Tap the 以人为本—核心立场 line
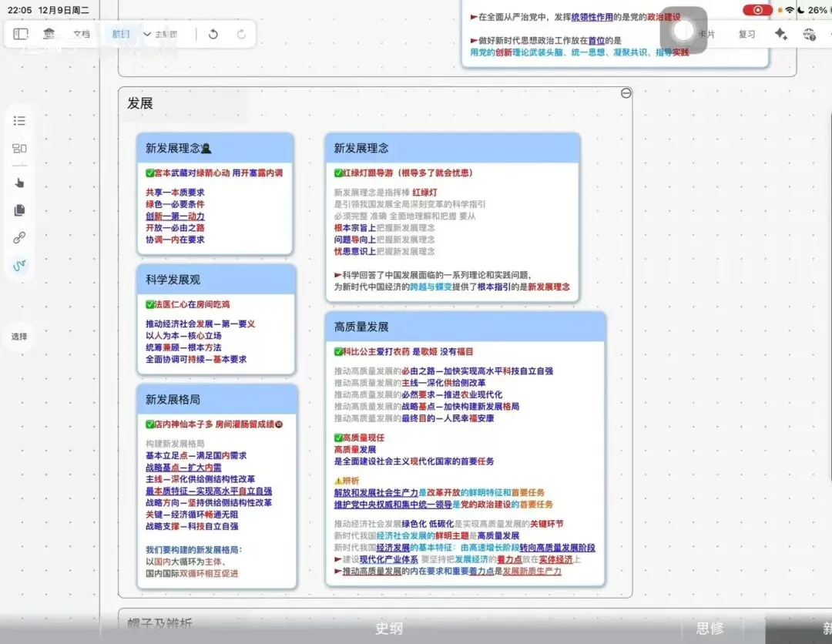The height and width of the screenshot is (644, 832). pyautogui.click(x=183, y=336)
